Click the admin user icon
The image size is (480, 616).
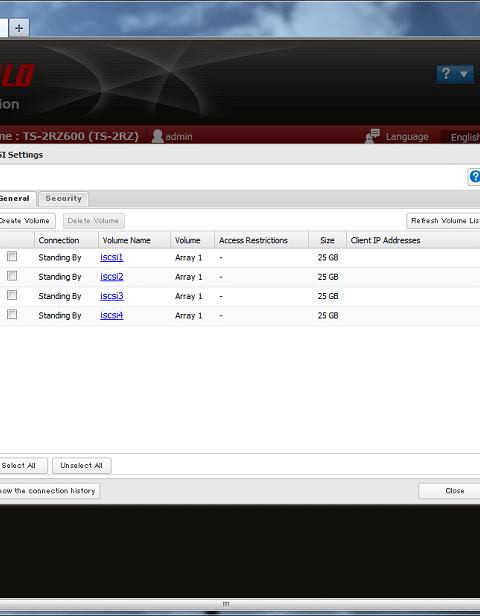(x=158, y=136)
